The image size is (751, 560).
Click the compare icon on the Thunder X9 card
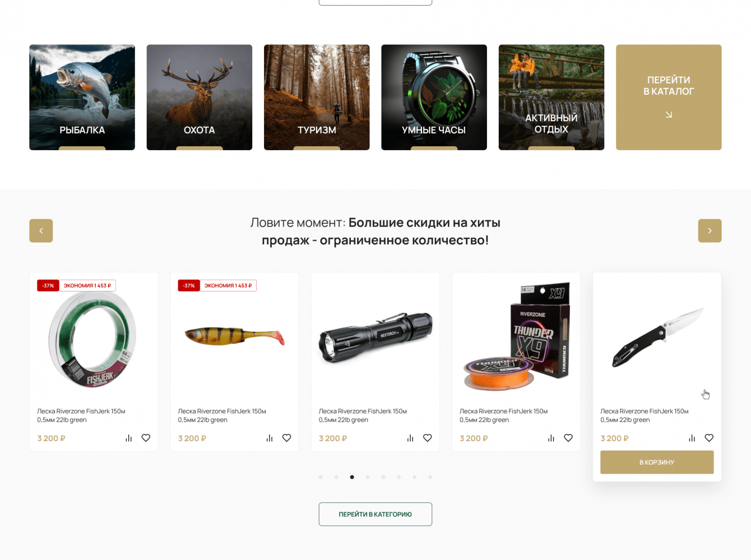pyautogui.click(x=551, y=438)
